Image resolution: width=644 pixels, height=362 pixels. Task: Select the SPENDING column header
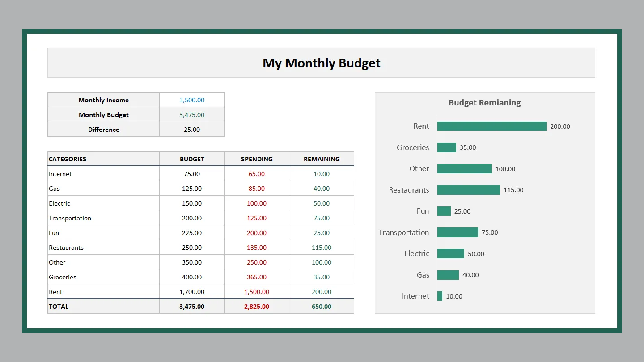click(x=257, y=159)
